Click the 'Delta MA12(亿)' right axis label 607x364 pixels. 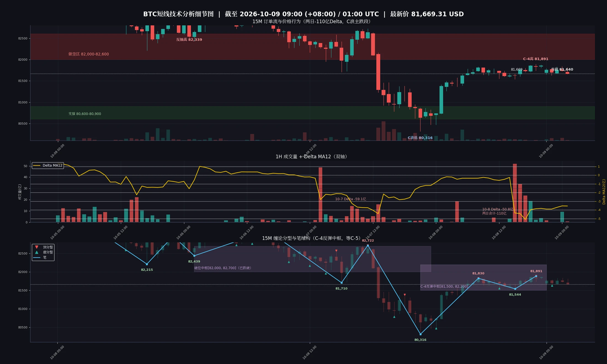[604, 192]
